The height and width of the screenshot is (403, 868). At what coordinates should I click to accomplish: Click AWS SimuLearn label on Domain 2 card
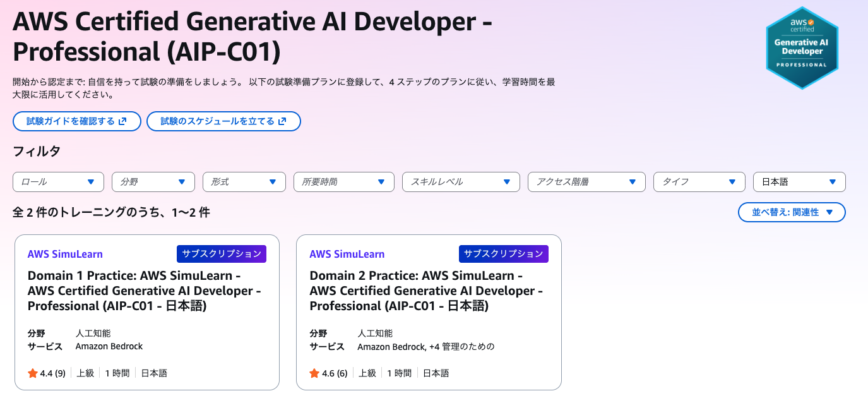click(347, 254)
